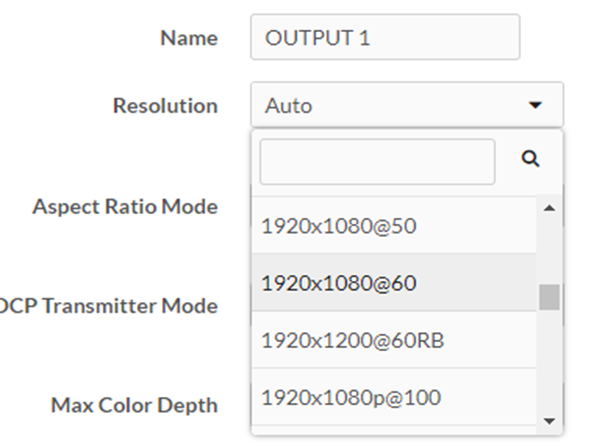
Task: Open the Resolution combo box showing Auto
Action: [x=407, y=105]
